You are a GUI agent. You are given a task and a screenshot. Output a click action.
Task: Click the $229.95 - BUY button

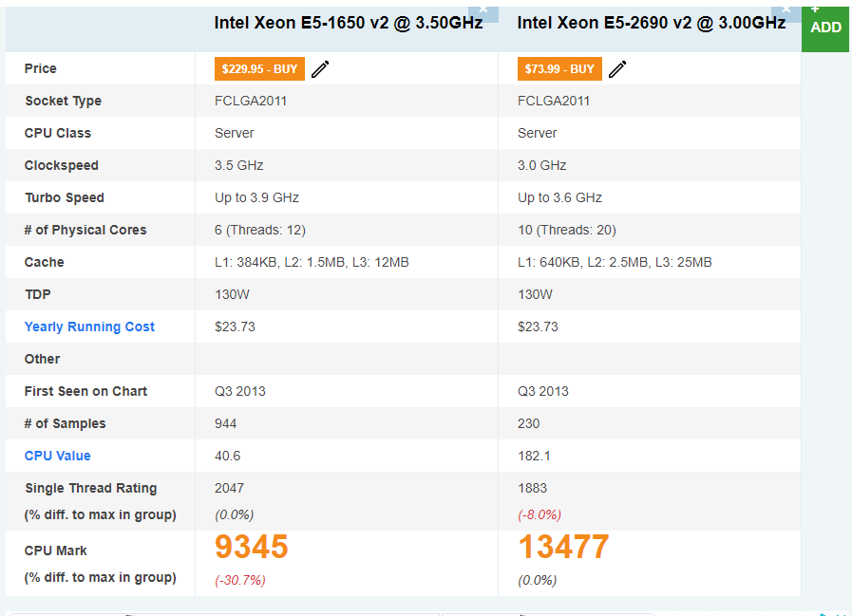pyautogui.click(x=259, y=69)
